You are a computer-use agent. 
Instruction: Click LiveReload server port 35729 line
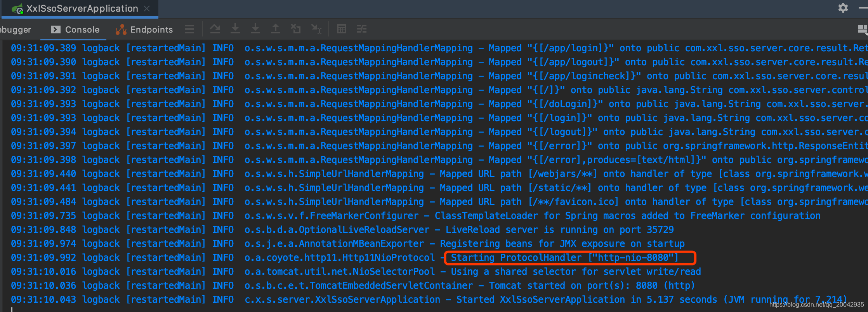(342, 230)
